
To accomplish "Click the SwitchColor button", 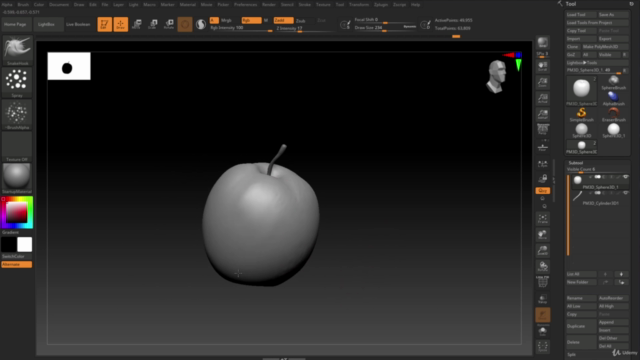I will coord(17,256).
